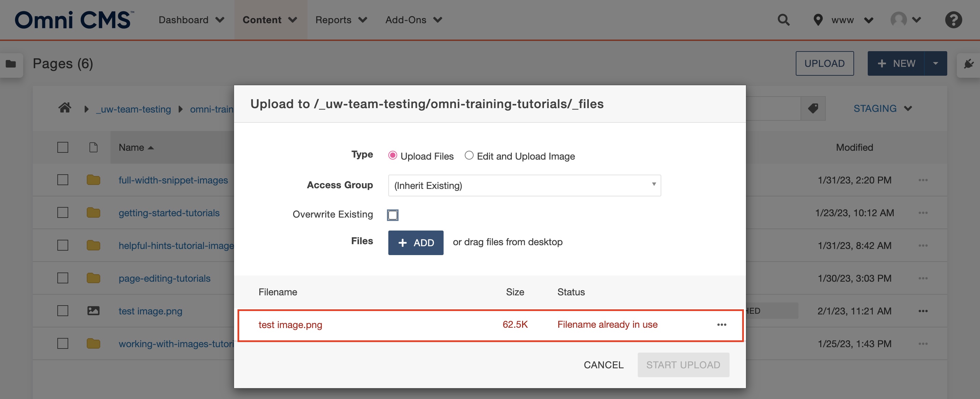The image size is (980, 399).
Task: Click the location pin icon
Action: click(x=818, y=19)
